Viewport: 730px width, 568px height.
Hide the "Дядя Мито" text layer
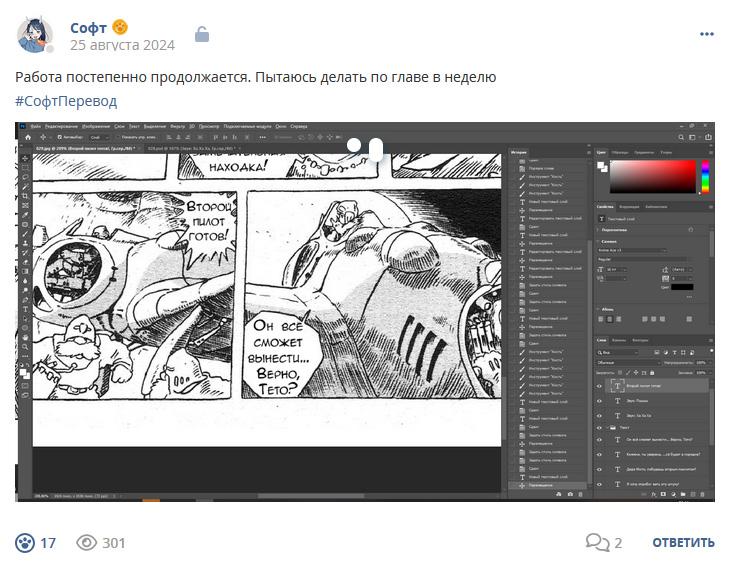(x=599, y=469)
